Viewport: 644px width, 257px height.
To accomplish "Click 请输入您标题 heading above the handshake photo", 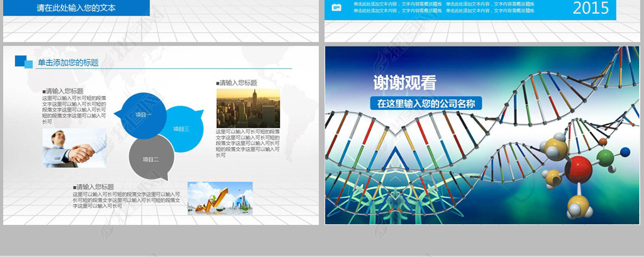I will pyautogui.click(x=64, y=91).
